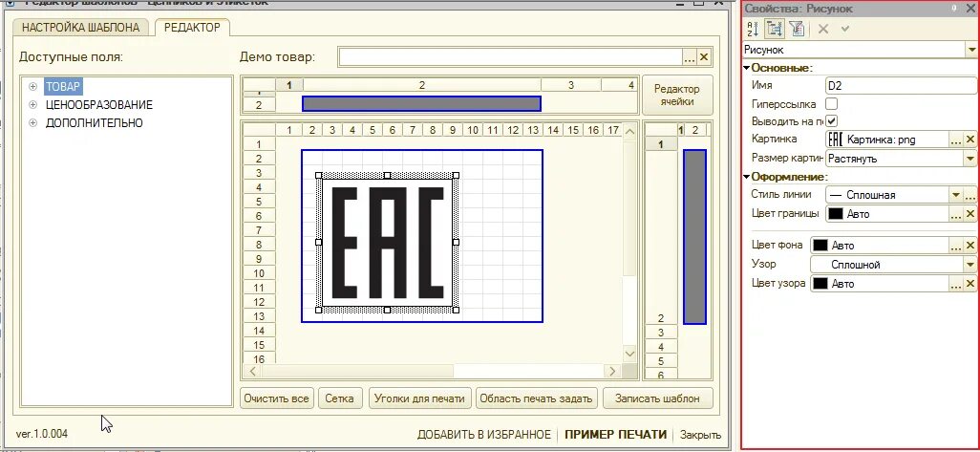Image resolution: width=980 pixels, height=452 pixels.
Task: Click the grid's vertical scrollbar down arrow
Action: [629, 355]
